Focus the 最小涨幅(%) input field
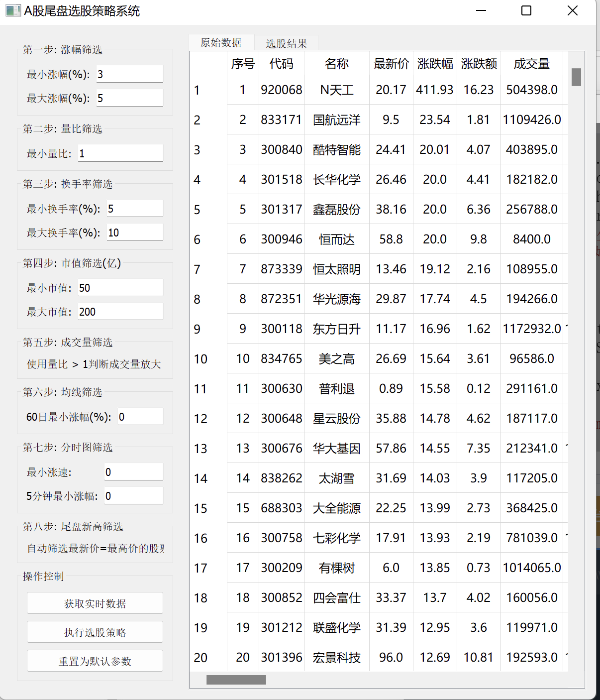Viewport: 600px width, 700px height. tap(129, 74)
